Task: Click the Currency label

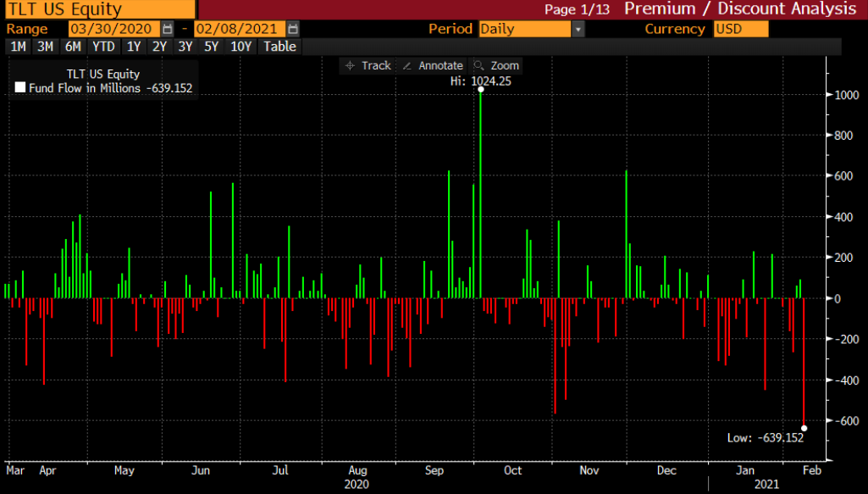Action: click(675, 29)
